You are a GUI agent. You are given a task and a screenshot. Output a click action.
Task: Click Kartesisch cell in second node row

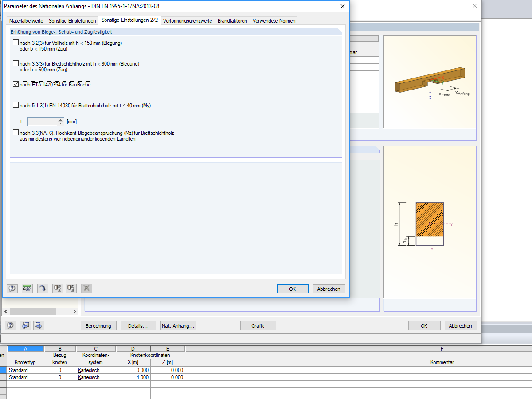coord(95,377)
